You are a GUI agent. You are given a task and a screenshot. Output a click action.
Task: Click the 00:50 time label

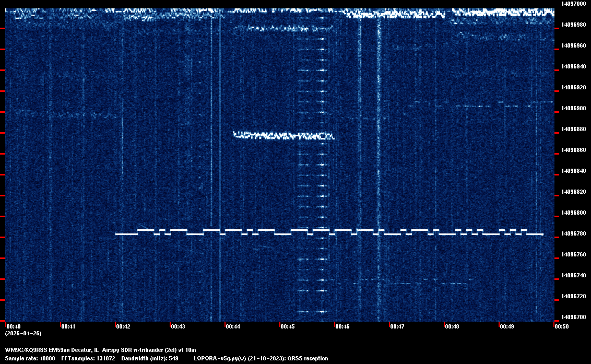pos(562,326)
